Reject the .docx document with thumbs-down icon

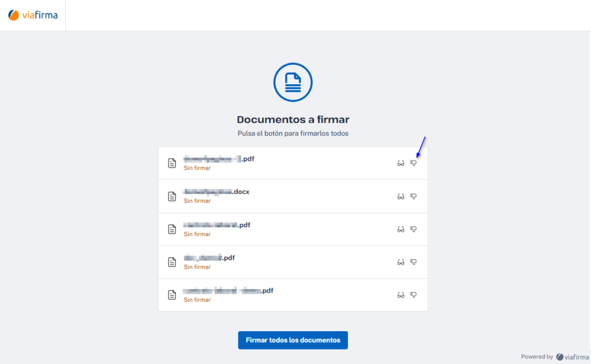point(413,196)
